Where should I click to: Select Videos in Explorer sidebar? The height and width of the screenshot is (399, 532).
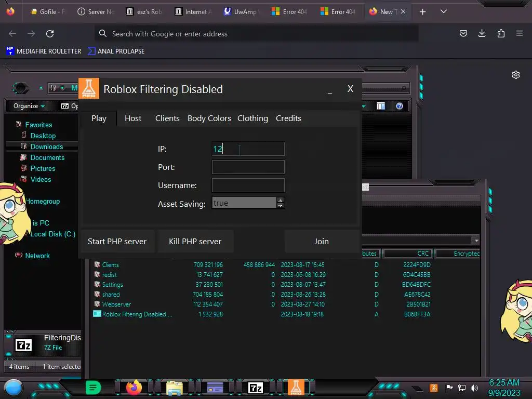click(41, 179)
